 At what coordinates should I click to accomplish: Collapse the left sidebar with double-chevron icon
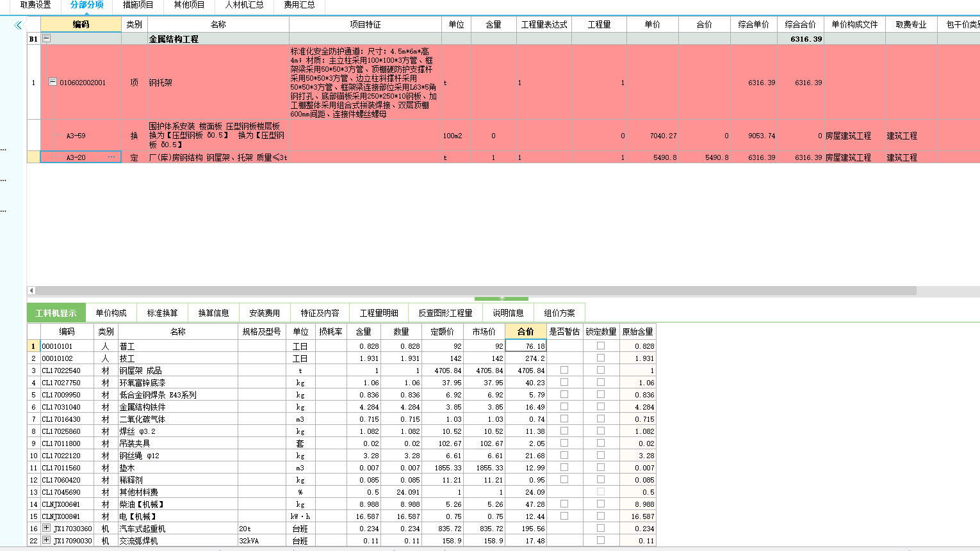(18, 26)
